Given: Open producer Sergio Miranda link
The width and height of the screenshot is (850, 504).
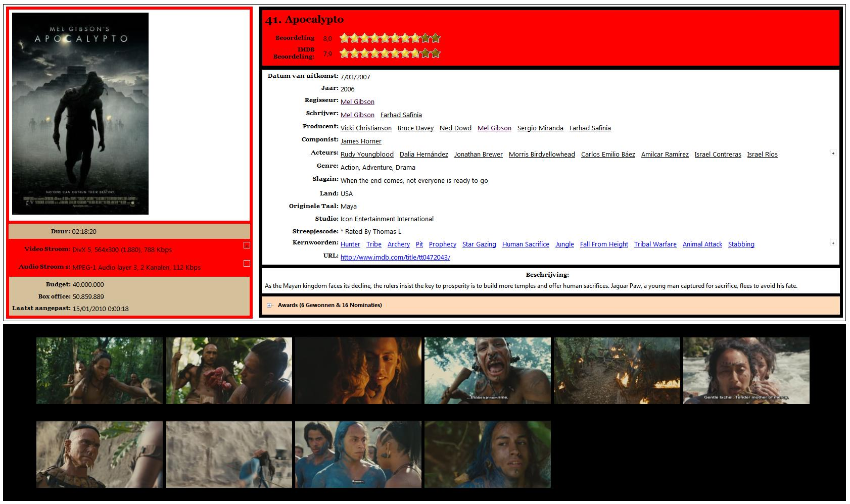Looking at the screenshot, I should (x=540, y=128).
